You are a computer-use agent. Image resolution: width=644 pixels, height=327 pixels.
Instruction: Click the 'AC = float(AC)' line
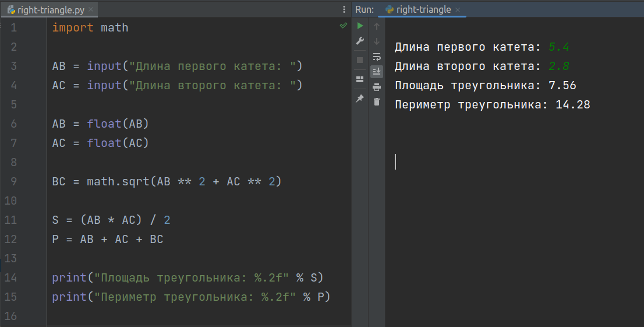100,143
